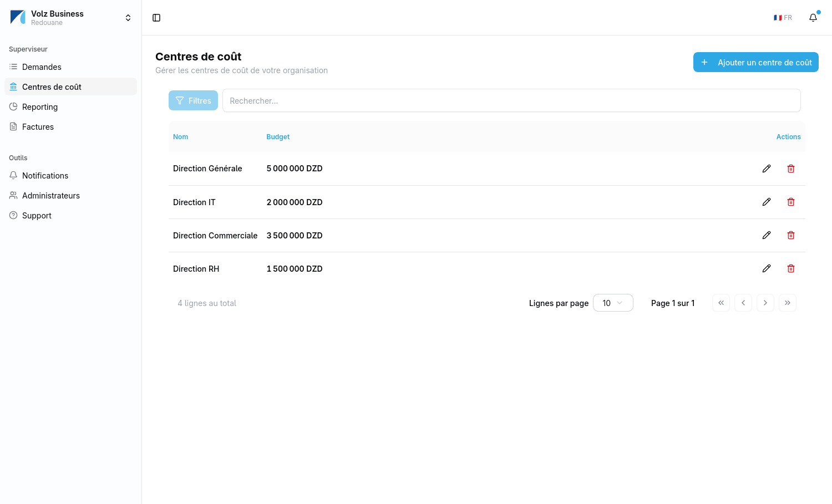Delete Direction IT with trash icon
Viewport: 832px width, 504px height.
791,202
